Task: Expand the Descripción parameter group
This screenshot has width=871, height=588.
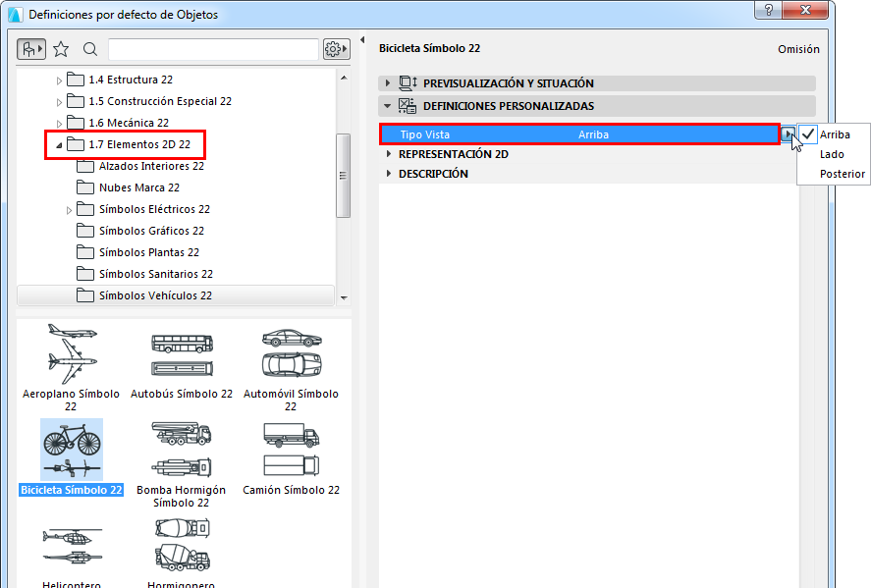Action: pyautogui.click(x=388, y=173)
